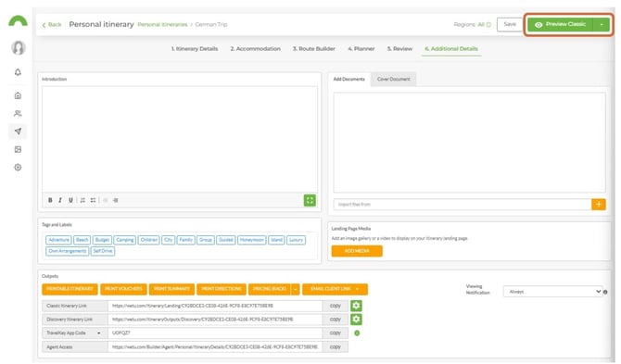Toggle the Budget tag
The image size is (621, 364).
[102, 240]
